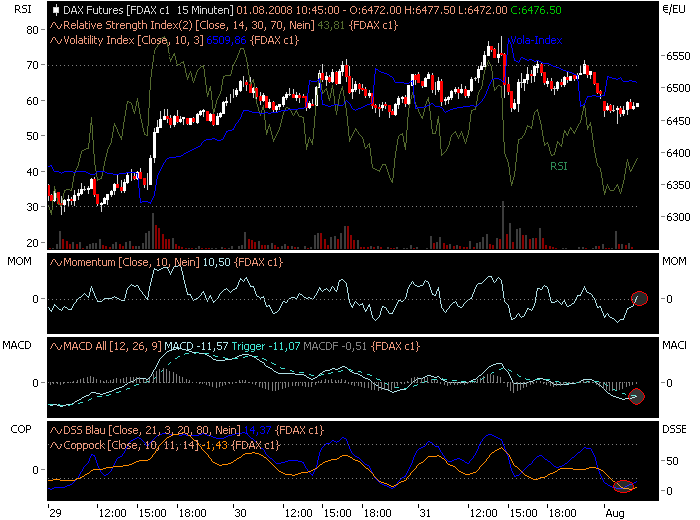This screenshot has width=700, height=520.
Task: Click the Volatility Index value 6509,86
Action: [226, 41]
